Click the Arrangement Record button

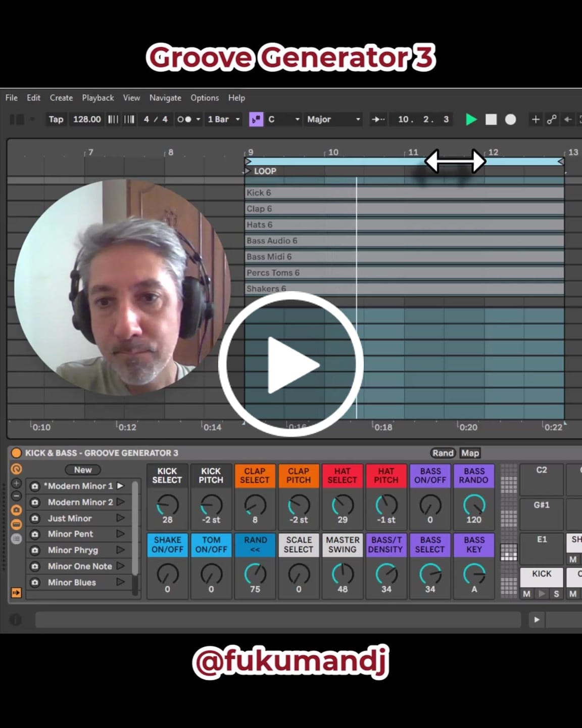[x=511, y=119]
